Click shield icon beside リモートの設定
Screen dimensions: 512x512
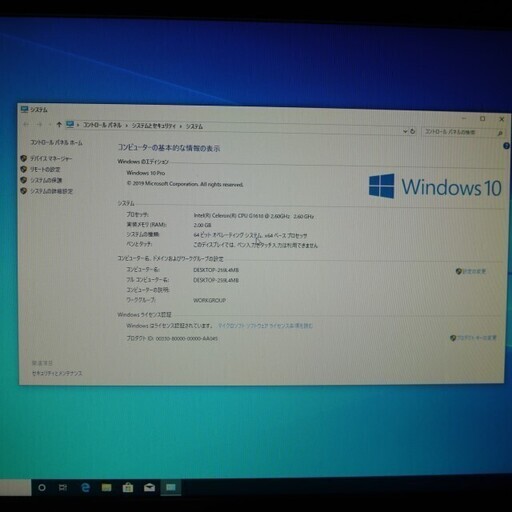(24, 169)
